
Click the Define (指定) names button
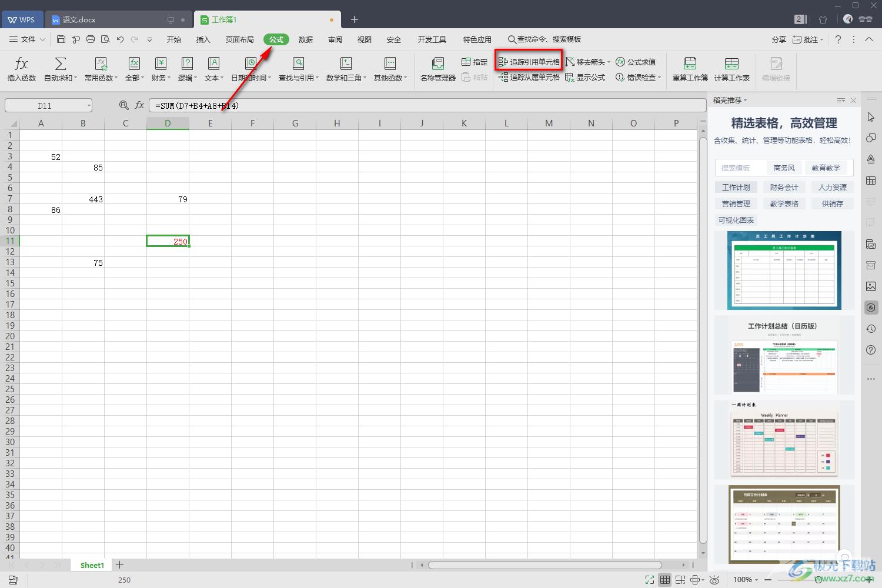coord(475,62)
